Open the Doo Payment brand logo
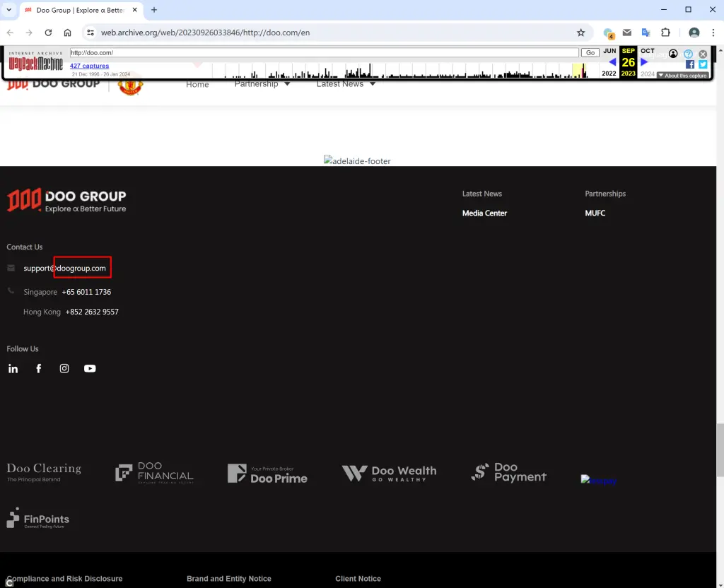Image resolution: width=724 pixels, height=588 pixels. pyautogui.click(x=508, y=472)
